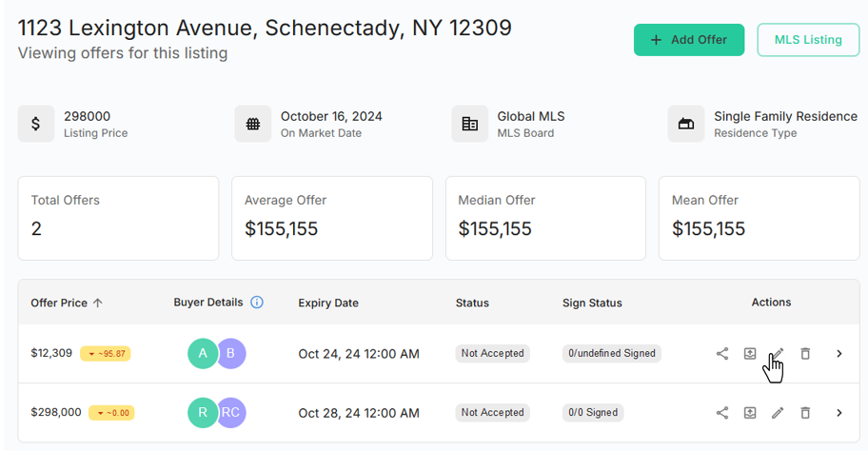
Task: Share the $12,309 offer
Action: coord(722,354)
